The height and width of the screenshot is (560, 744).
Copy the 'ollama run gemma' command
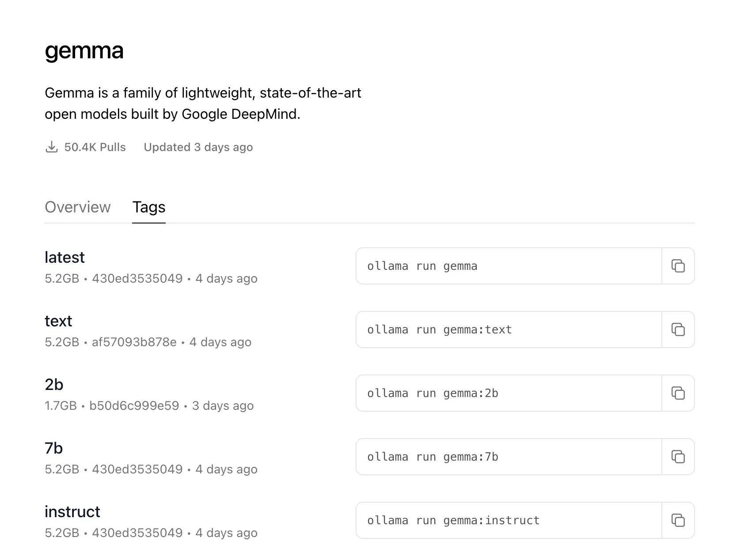tap(678, 266)
